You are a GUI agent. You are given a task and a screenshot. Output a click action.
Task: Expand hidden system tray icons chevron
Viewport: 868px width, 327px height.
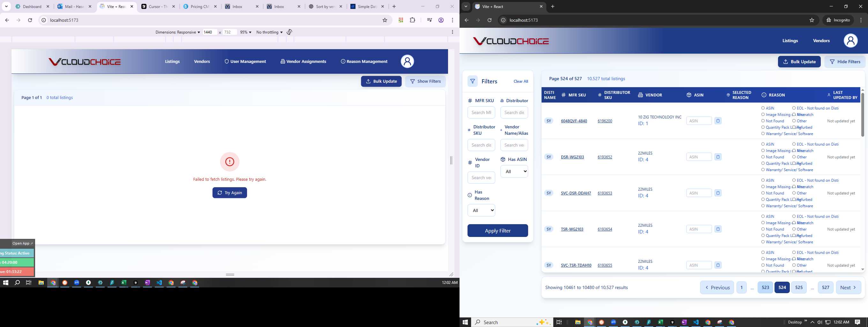[812, 322]
